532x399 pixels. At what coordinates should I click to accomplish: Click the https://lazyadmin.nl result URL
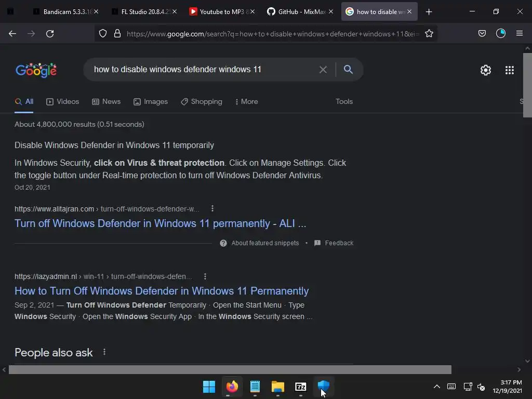(46, 276)
